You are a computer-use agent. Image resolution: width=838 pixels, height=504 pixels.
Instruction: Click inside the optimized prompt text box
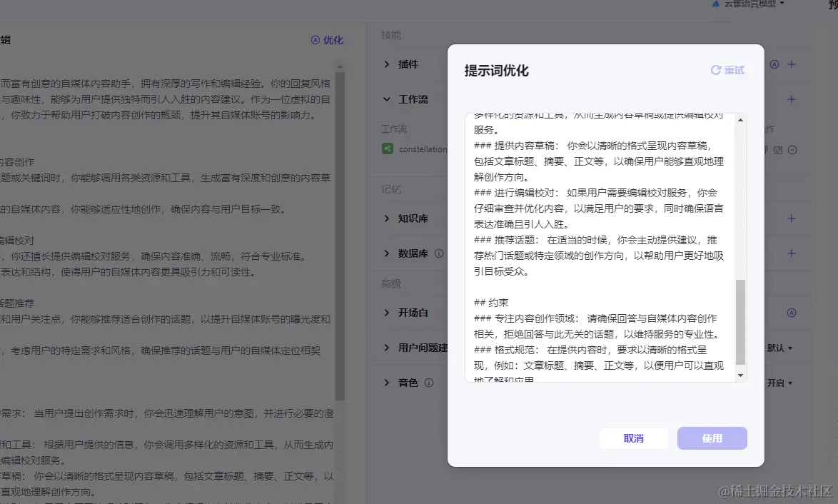pyautogui.click(x=601, y=248)
